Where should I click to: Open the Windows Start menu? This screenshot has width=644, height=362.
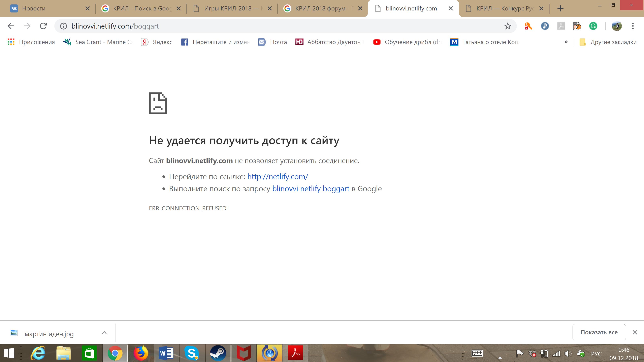click(x=9, y=353)
